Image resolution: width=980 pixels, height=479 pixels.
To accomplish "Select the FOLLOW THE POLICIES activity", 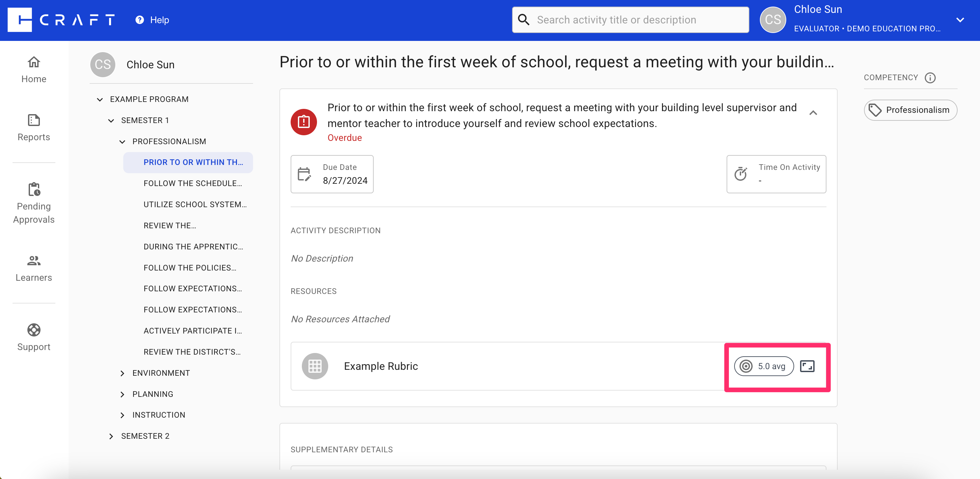I will [189, 267].
